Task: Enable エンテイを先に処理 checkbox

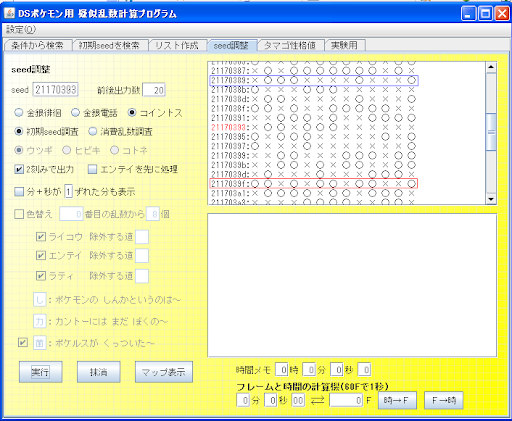Action: [92, 169]
